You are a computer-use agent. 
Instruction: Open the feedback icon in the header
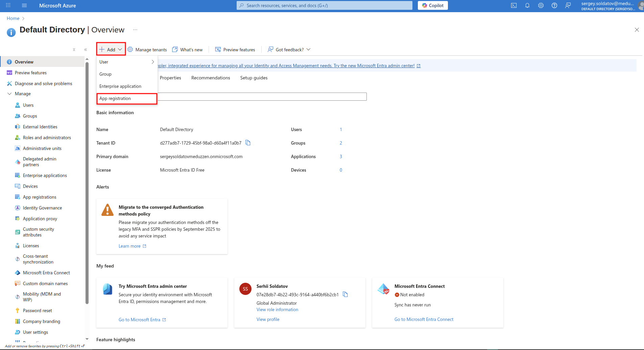pyautogui.click(x=568, y=5)
